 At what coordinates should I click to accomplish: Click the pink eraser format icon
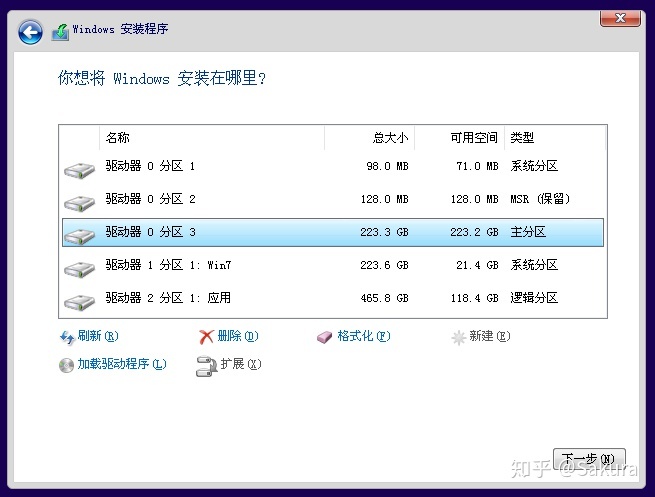325,337
